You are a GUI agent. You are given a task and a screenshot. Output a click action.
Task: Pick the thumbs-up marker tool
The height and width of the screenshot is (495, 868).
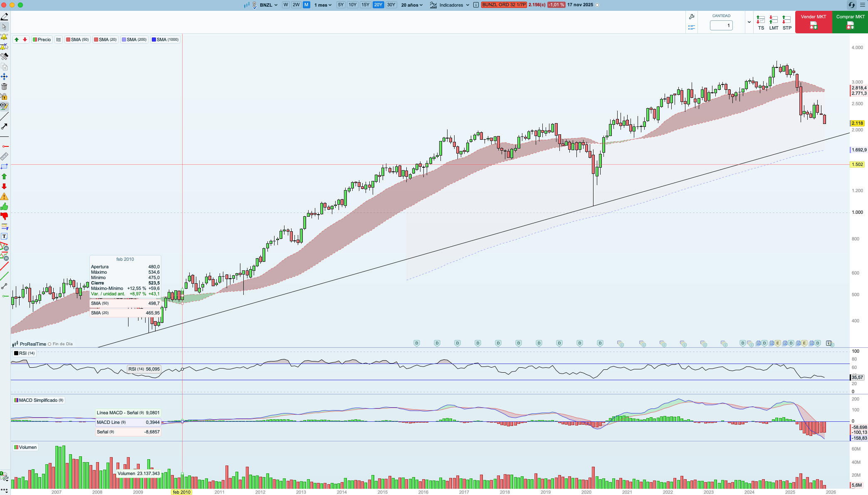(4, 207)
